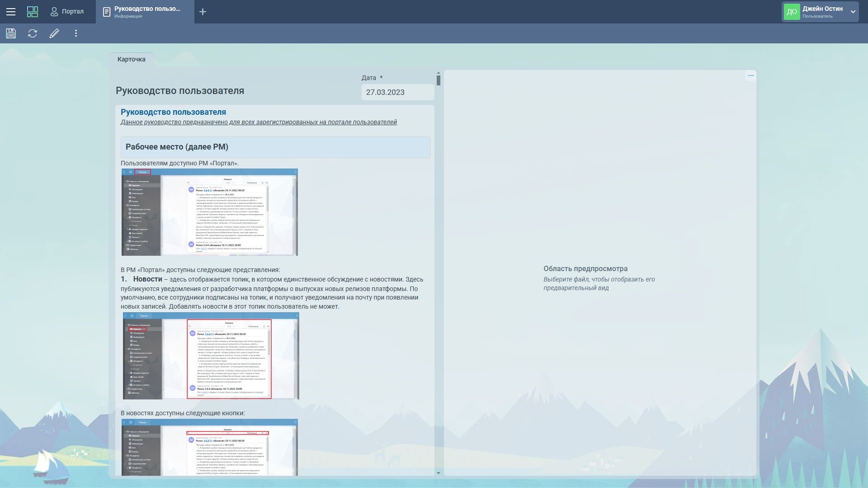Image resolution: width=868 pixels, height=488 pixels.
Task: Select the Карточка tab
Action: tap(132, 59)
